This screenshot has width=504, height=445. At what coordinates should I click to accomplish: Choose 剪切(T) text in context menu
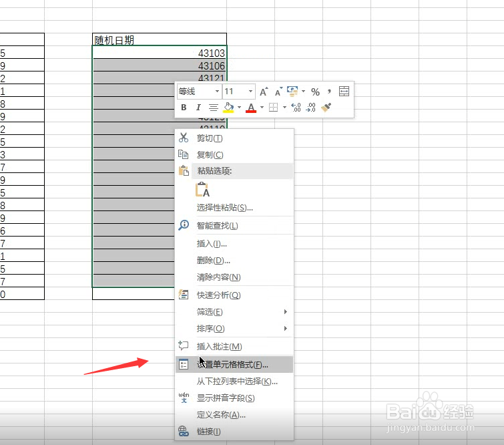(x=210, y=138)
